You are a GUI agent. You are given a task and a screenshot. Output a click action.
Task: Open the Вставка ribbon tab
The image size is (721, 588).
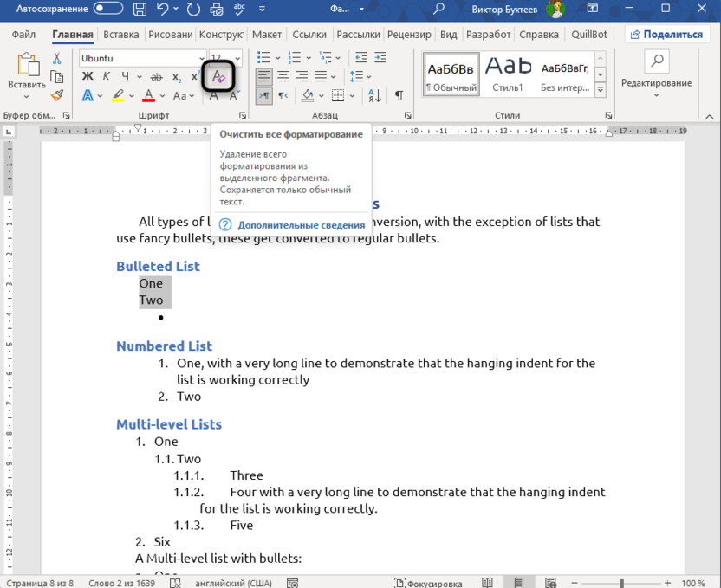coord(120,35)
